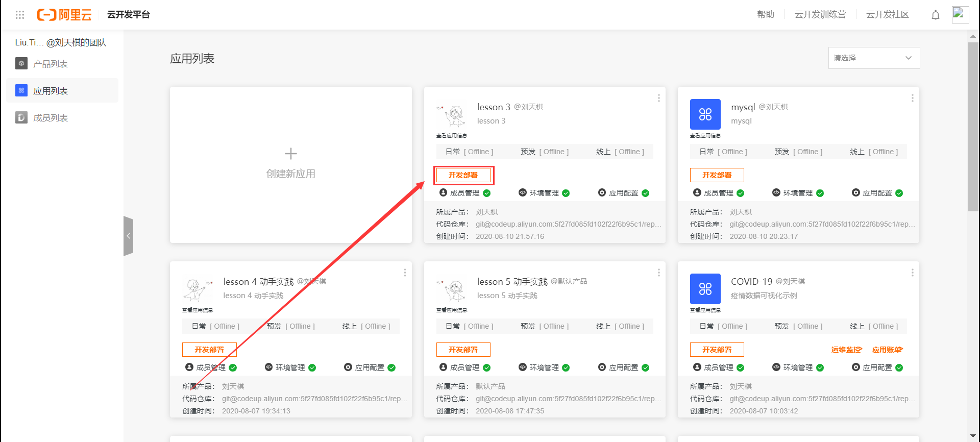Image resolution: width=980 pixels, height=442 pixels.
Task: Click 线上 [Offline] on lesson 5 card
Action: (x=620, y=326)
